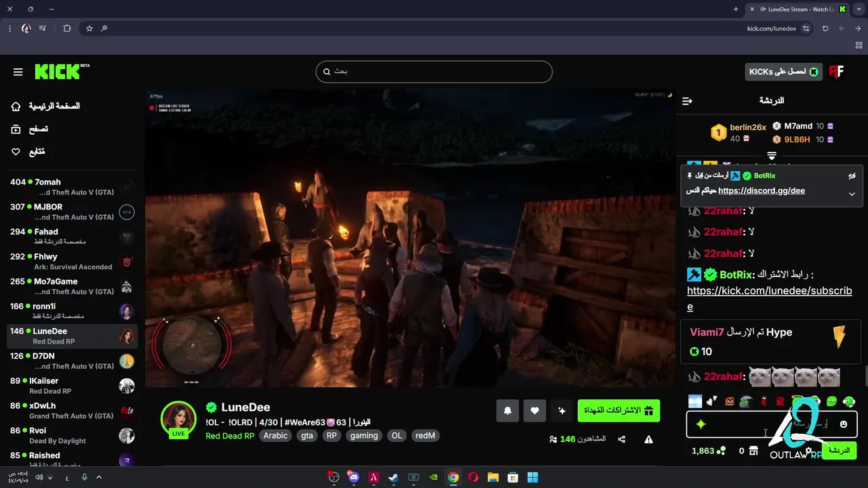The width and height of the screenshot is (868, 488).
Task: Bookmark the page with the star icon
Action: [89, 28]
